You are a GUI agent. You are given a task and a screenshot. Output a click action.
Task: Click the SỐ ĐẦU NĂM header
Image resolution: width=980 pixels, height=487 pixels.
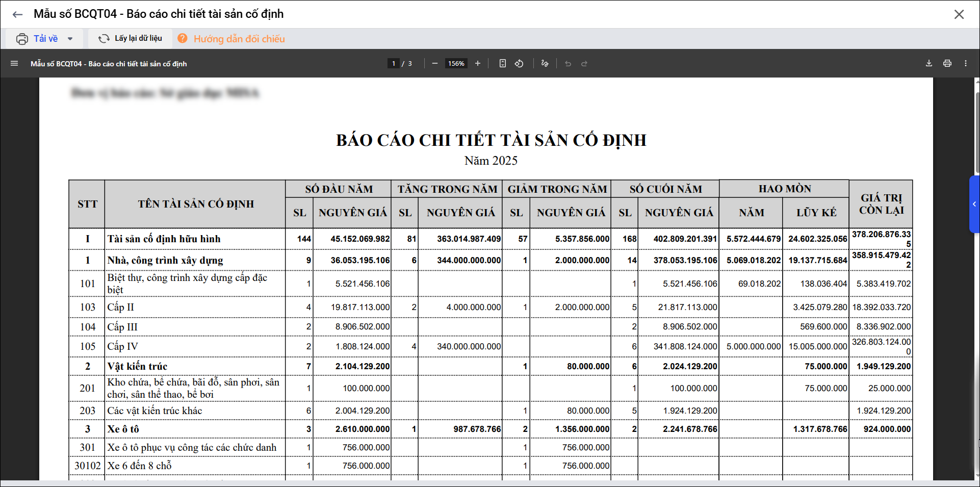(339, 189)
